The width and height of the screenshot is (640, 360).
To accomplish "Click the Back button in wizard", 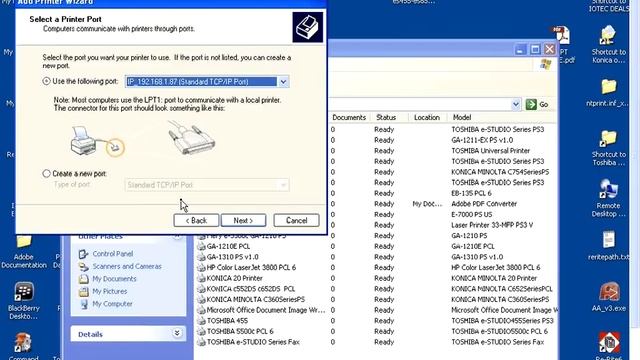I will pos(196,220).
